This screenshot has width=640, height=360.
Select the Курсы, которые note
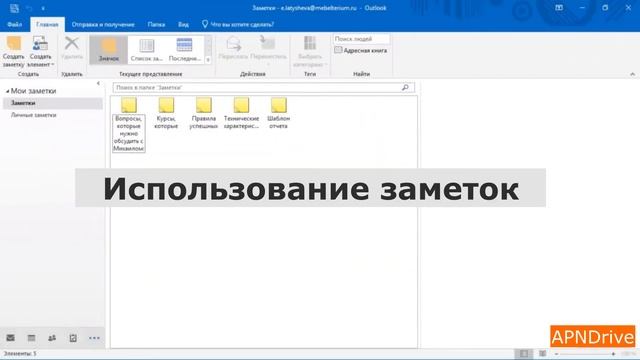(x=166, y=113)
